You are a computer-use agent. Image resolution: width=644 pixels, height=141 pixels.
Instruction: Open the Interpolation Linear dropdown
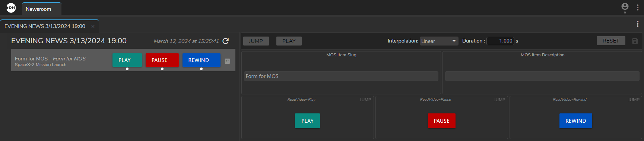pyautogui.click(x=439, y=41)
